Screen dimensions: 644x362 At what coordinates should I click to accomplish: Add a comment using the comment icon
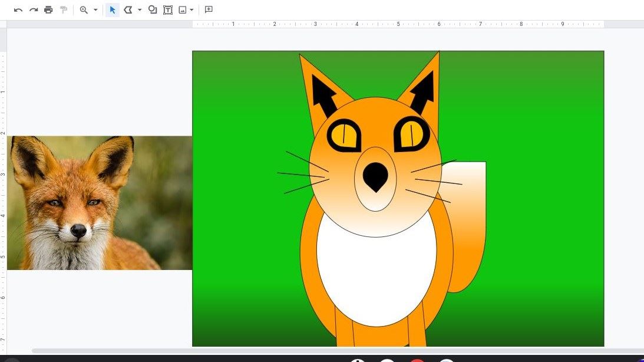(209, 10)
